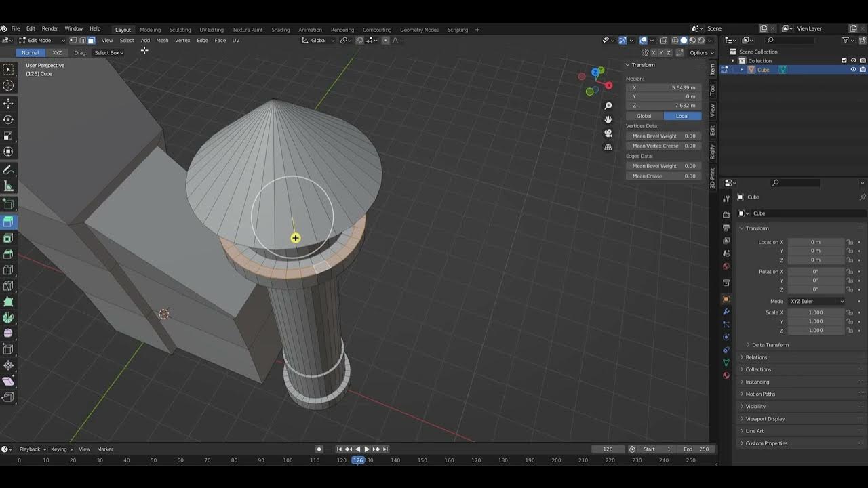Toggle the camera view icon
The width and height of the screenshot is (868, 488).
(x=608, y=133)
